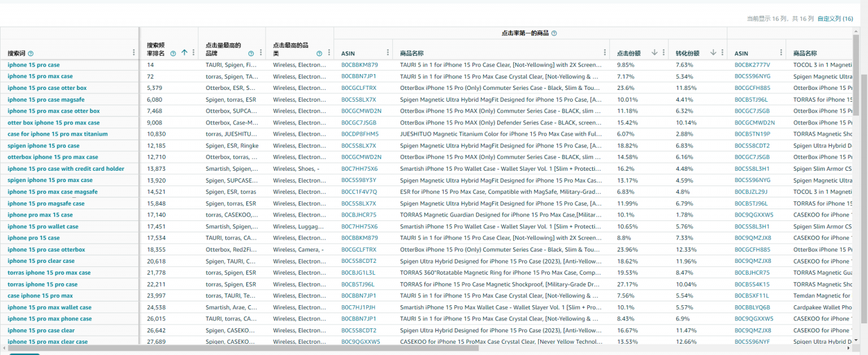
Task: Open search term iphone 15 pro max wallet case
Action: [x=49, y=308]
